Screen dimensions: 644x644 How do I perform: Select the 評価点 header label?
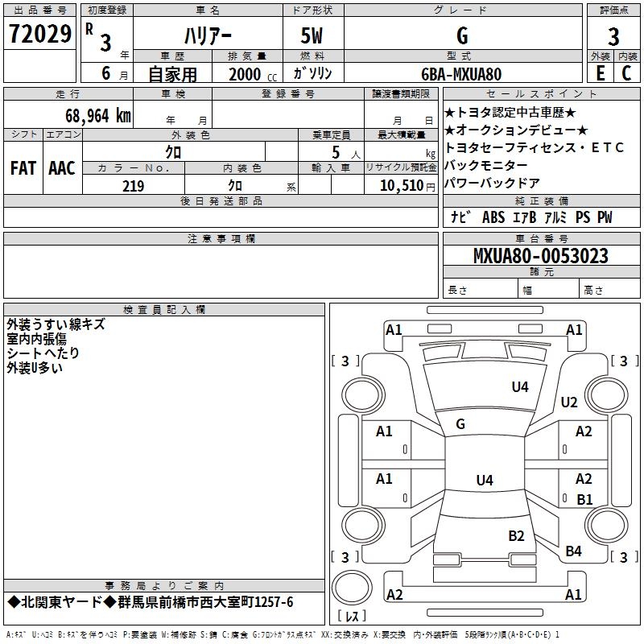pyautogui.click(x=614, y=10)
